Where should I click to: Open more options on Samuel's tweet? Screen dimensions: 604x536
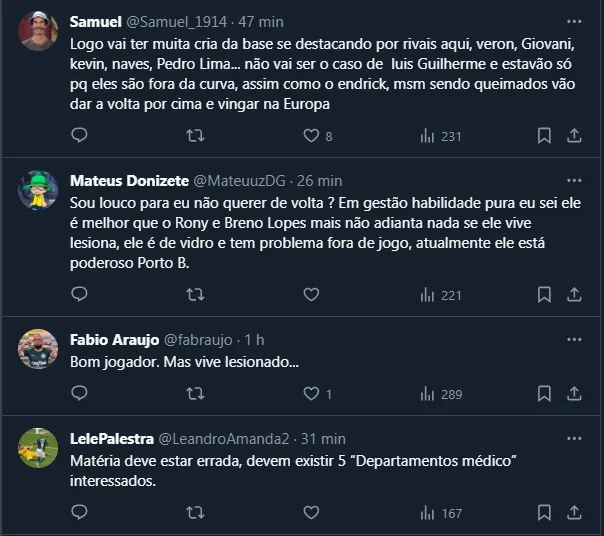[x=574, y=21]
